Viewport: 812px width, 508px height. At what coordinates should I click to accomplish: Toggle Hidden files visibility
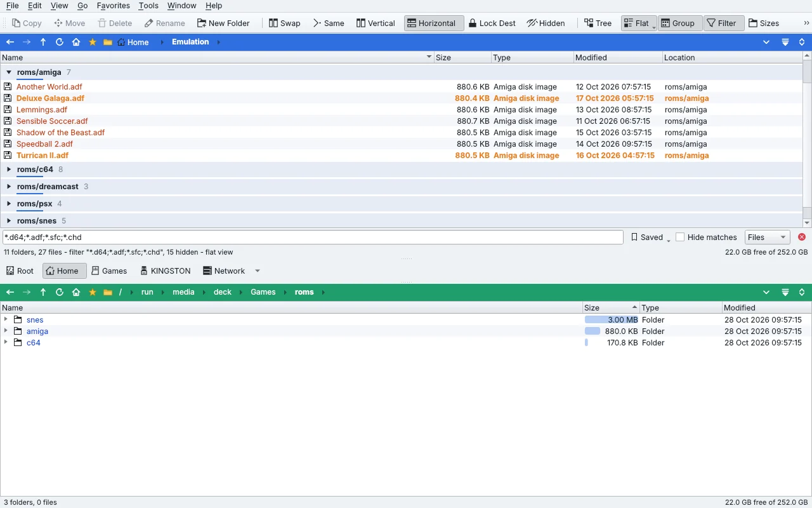546,23
